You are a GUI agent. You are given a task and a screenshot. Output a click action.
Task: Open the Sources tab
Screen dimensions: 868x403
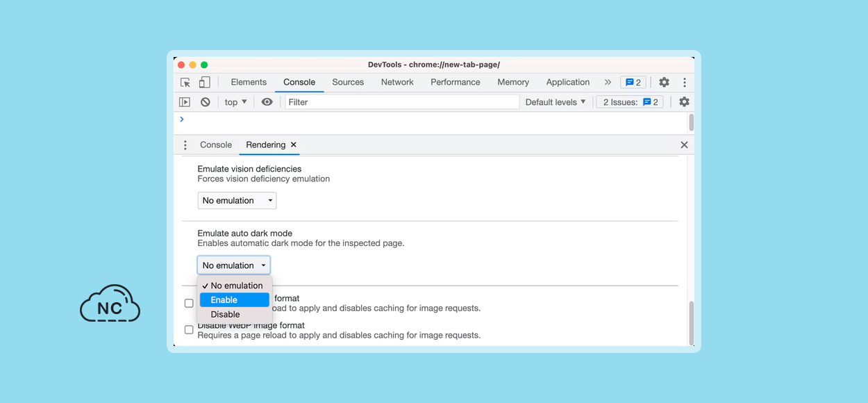[348, 82]
